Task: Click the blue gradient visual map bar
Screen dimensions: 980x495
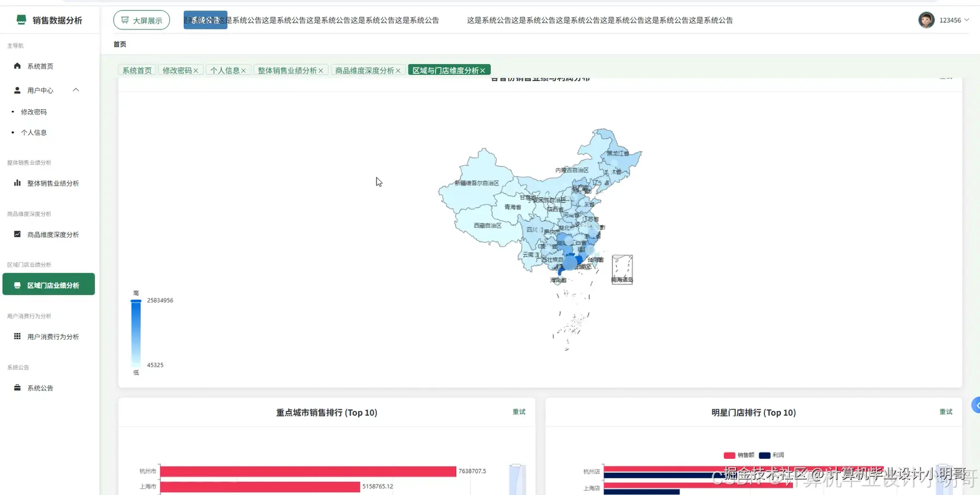Action: coord(136,333)
